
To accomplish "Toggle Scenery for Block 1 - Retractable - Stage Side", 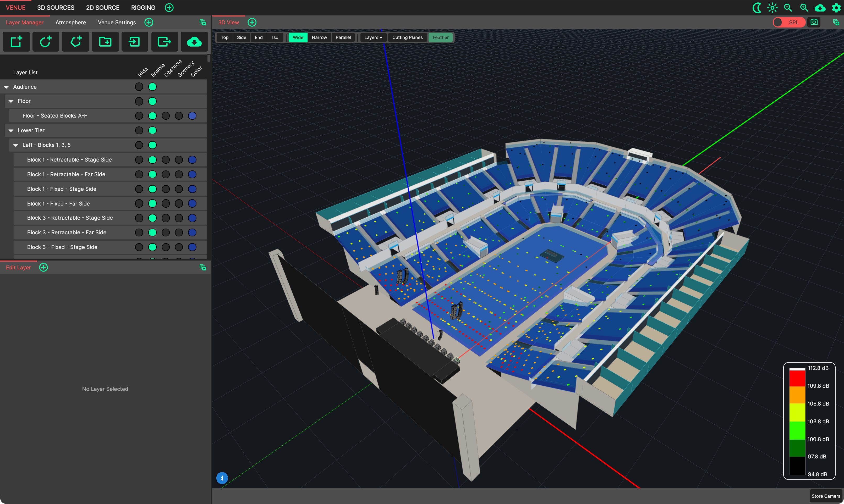I will coord(179,160).
